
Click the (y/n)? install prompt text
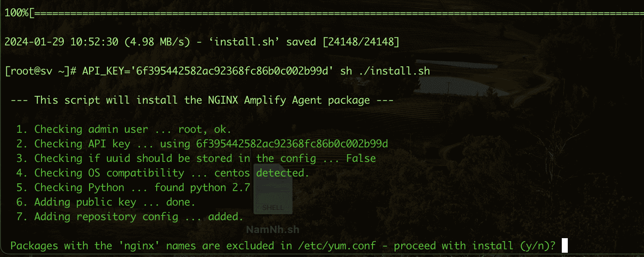pos(535,246)
